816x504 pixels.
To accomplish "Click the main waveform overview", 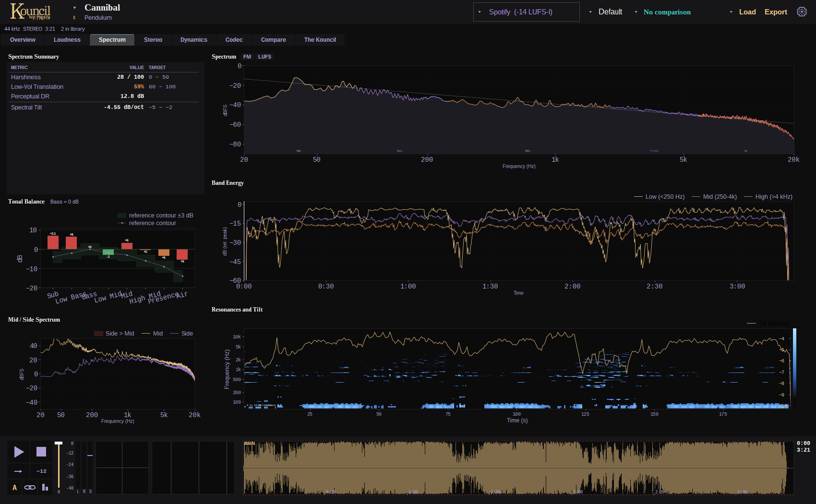I will coord(518,468).
